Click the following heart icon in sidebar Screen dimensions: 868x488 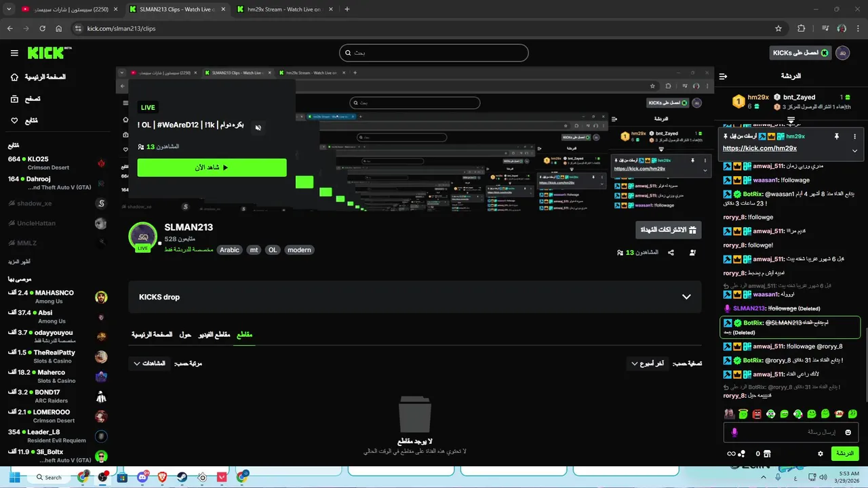(x=14, y=121)
